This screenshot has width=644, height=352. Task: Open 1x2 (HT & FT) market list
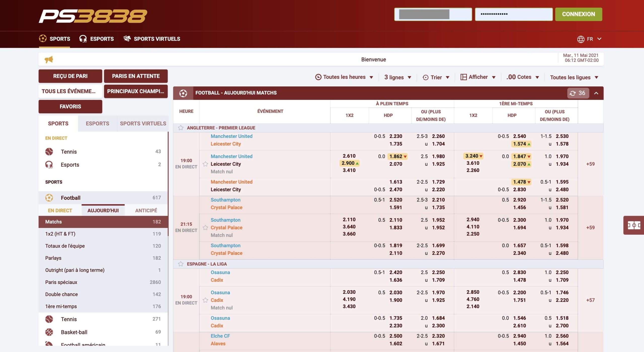pos(103,234)
